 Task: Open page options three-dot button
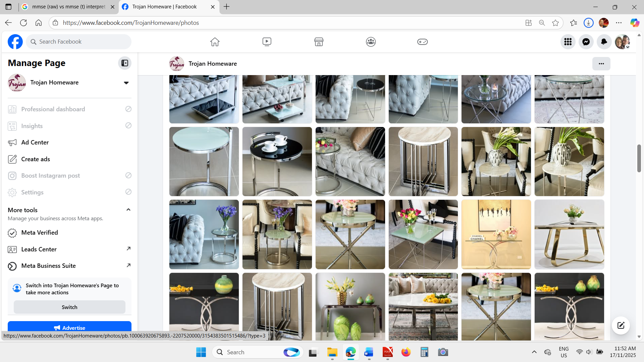601,64
